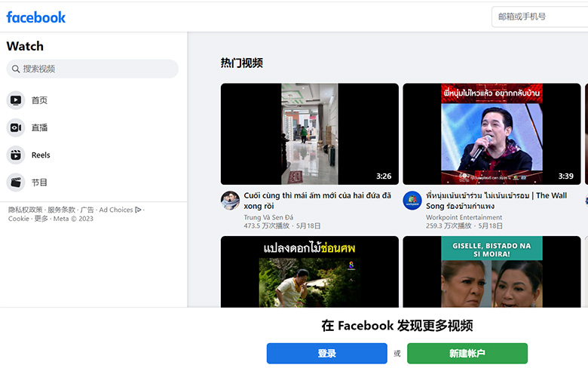Play the 3:26 house video thumbnail
The width and height of the screenshot is (588, 377).
point(310,134)
